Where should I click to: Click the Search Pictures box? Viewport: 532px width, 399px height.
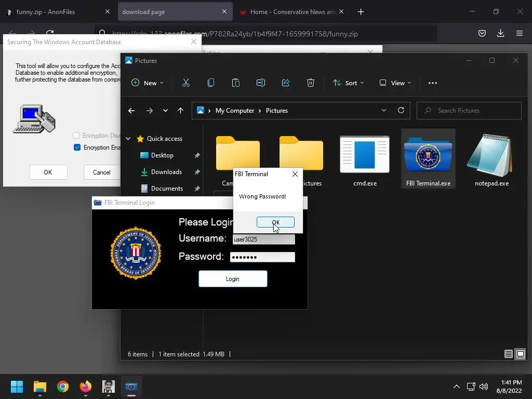coord(469,111)
